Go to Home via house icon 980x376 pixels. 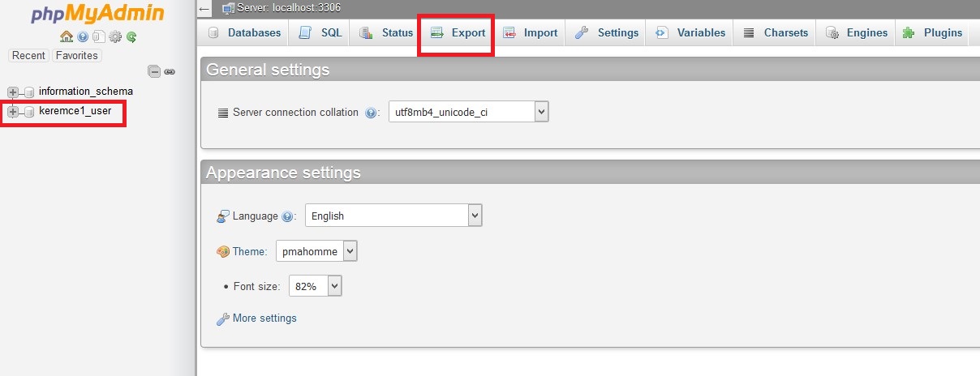tap(67, 36)
